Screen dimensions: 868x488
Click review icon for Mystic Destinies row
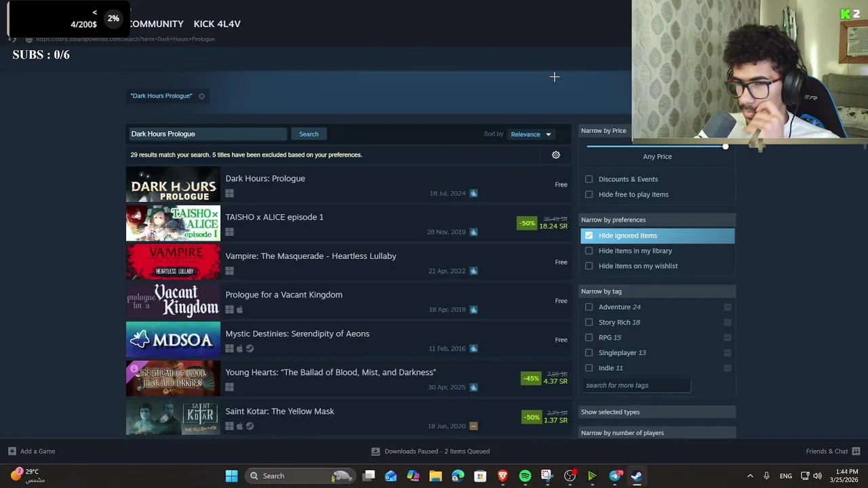coord(473,348)
